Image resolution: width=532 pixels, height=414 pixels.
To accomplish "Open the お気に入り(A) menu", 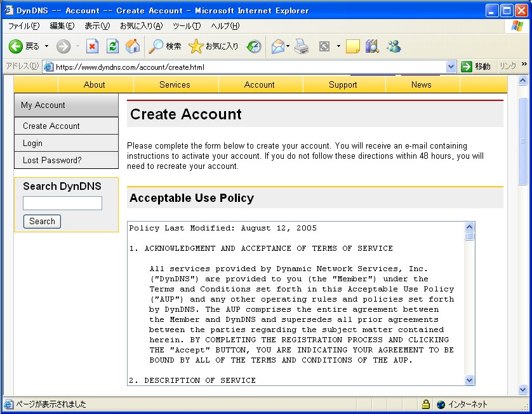I will click(141, 26).
